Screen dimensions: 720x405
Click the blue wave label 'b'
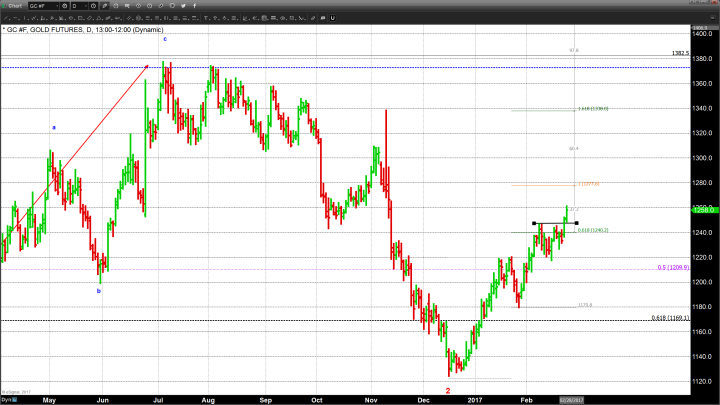click(99, 291)
